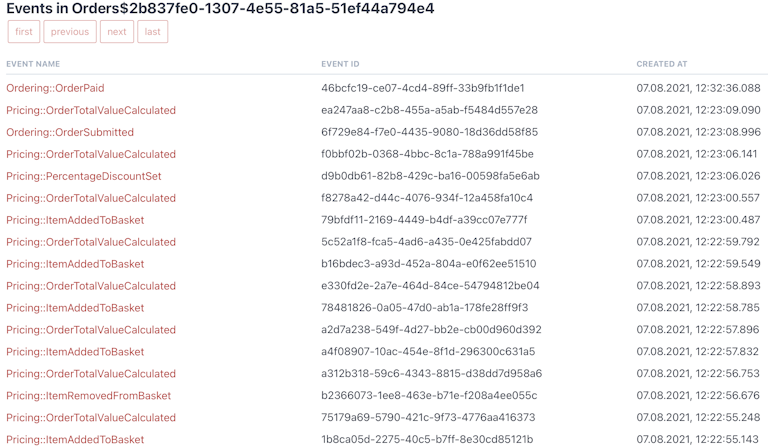View the Pricing::PercentageDiscountSet event
Screen dimensions: 768x447
coord(84,176)
